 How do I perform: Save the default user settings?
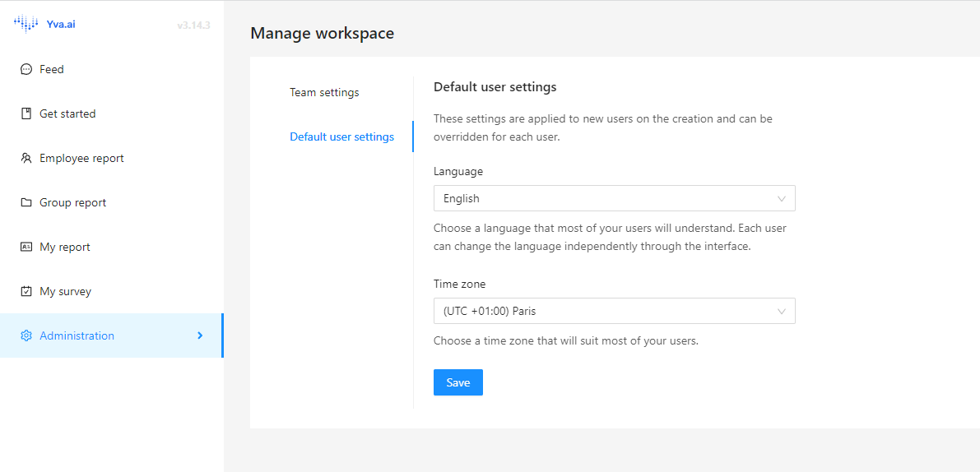tap(458, 382)
